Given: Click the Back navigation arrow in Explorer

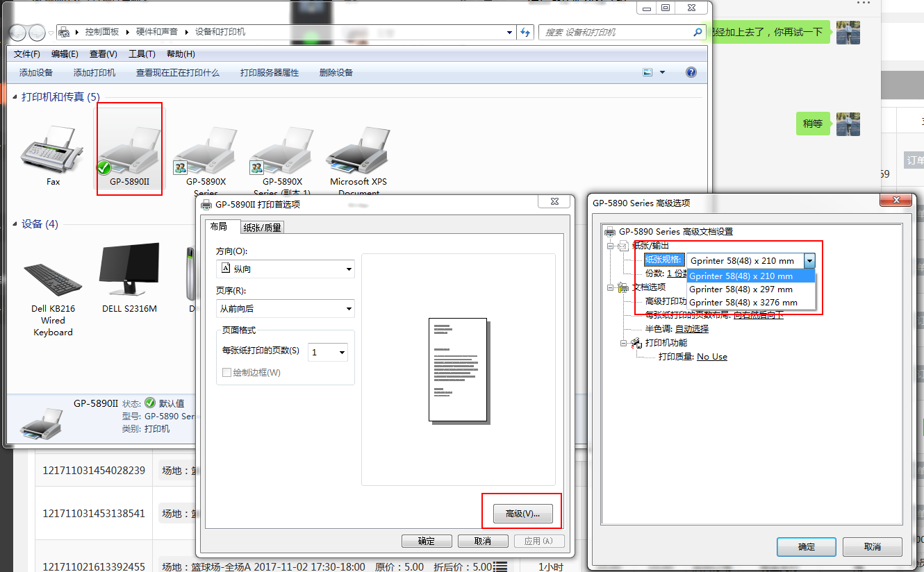Looking at the screenshot, I should point(18,33).
